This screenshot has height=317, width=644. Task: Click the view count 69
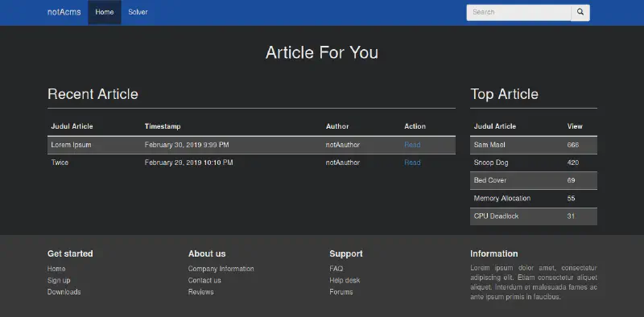(571, 180)
